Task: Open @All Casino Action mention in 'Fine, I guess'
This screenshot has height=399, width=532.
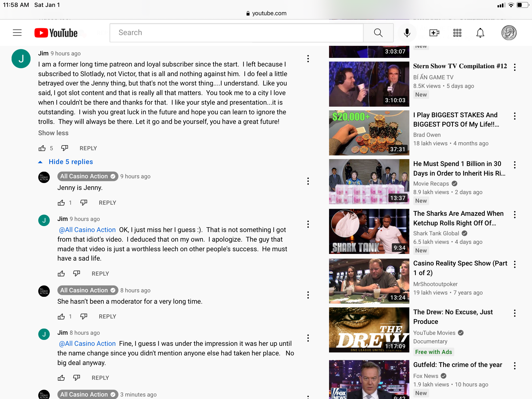Action: tap(87, 344)
